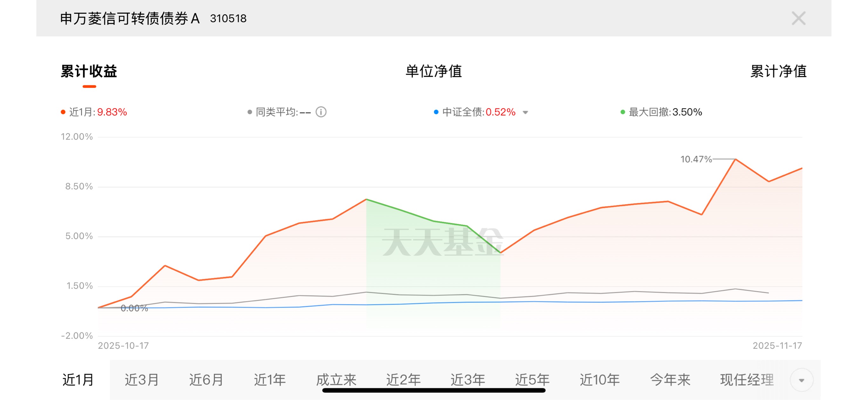
Task: Toggle the orange 近1月 legend dot
Action: tap(63, 112)
